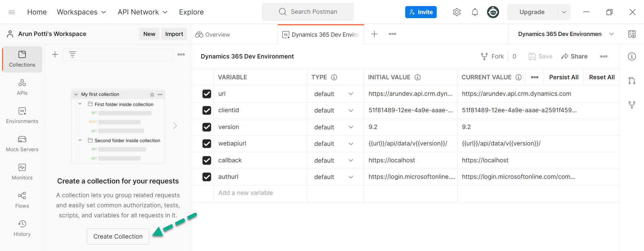Click the version initial value 9.2

point(373,127)
